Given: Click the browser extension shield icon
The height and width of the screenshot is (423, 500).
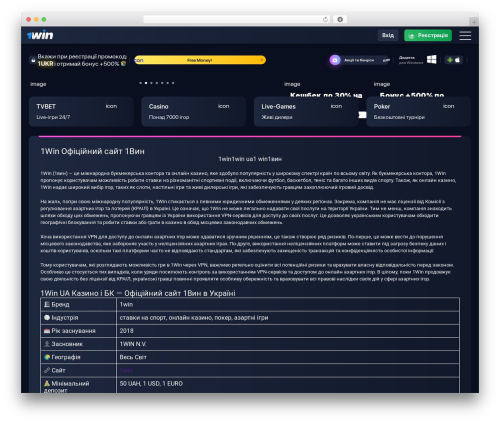Looking at the screenshot, I should point(340,19).
